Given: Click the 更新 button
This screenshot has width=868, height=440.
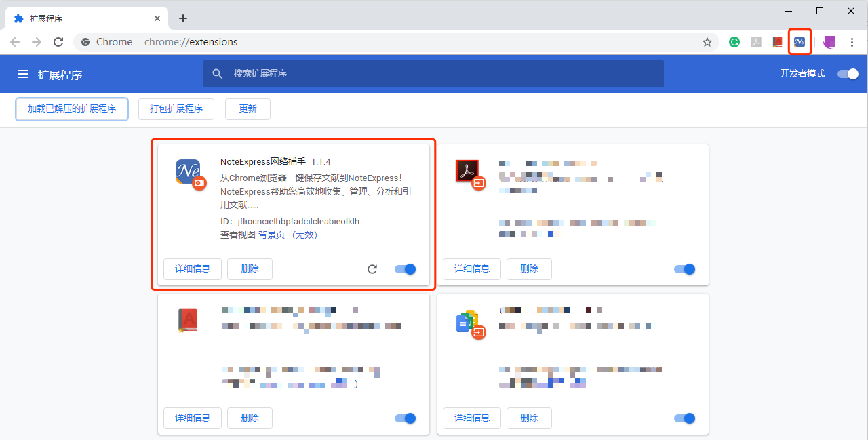Looking at the screenshot, I should 248,108.
